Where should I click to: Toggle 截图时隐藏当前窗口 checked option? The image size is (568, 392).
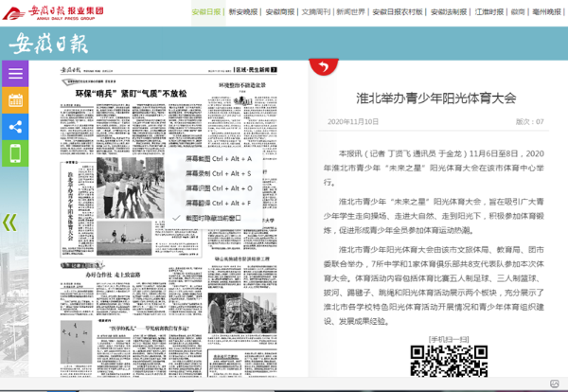coord(213,218)
